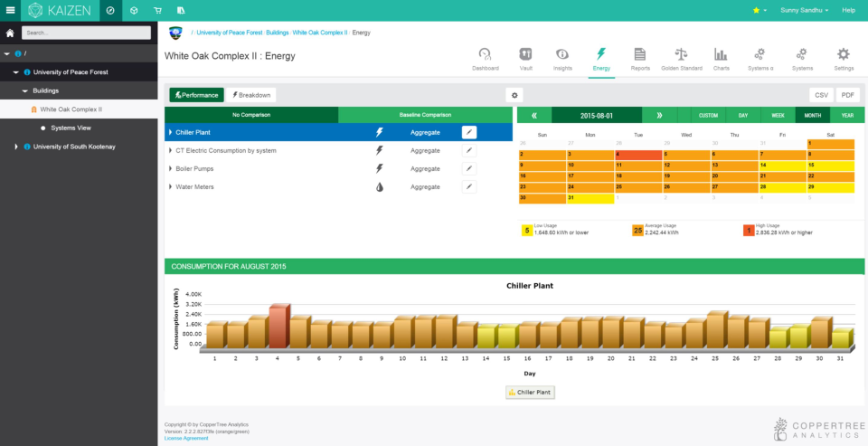Screen dimensions: 868x446
Task: Click University of Peace Forest breadcrumb link
Action: (229, 33)
